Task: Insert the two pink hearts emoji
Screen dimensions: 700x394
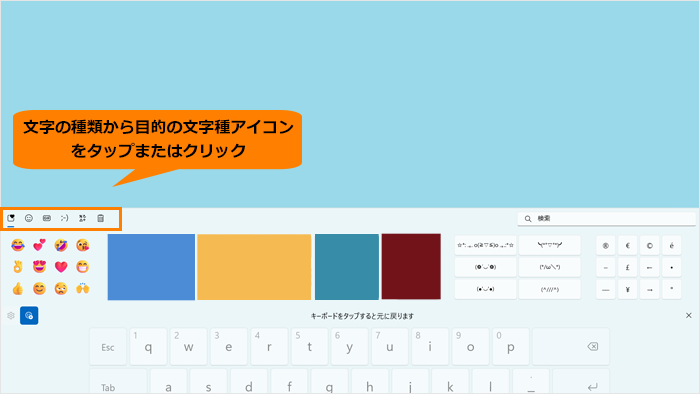Action: pos(39,245)
